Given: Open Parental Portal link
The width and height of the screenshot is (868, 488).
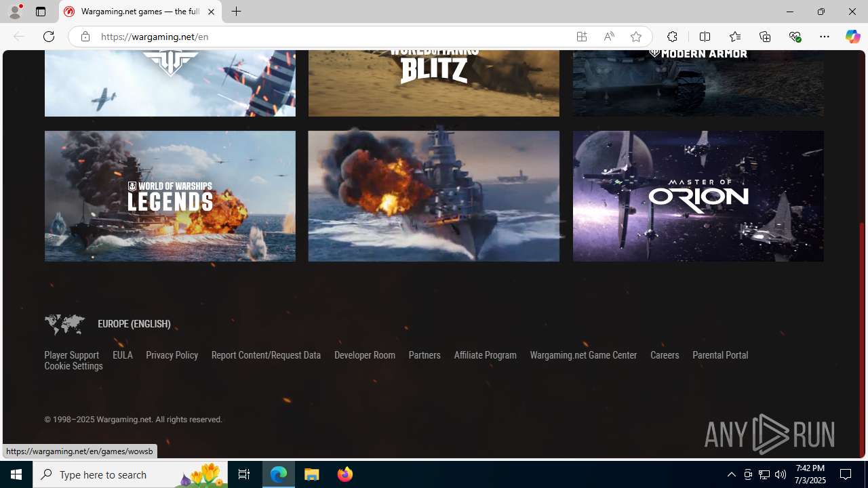Looking at the screenshot, I should (x=720, y=355).
